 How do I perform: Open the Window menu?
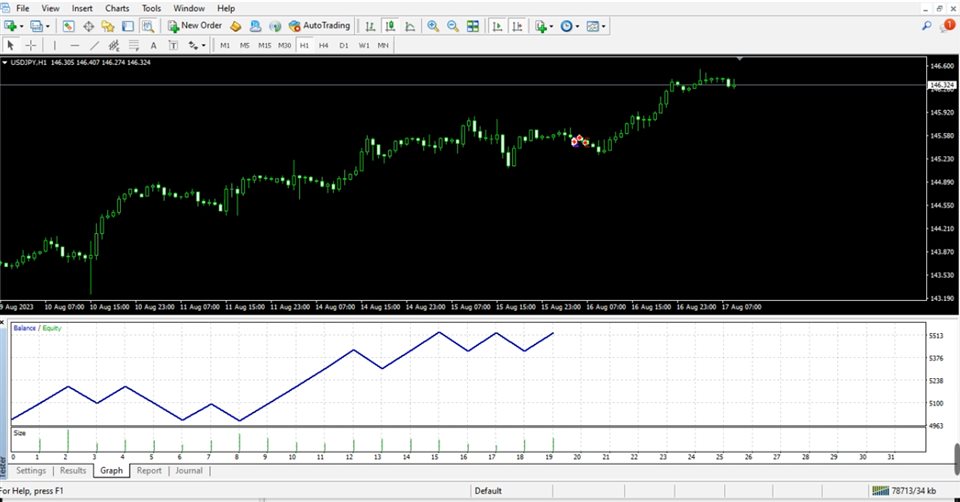(189, 9)
